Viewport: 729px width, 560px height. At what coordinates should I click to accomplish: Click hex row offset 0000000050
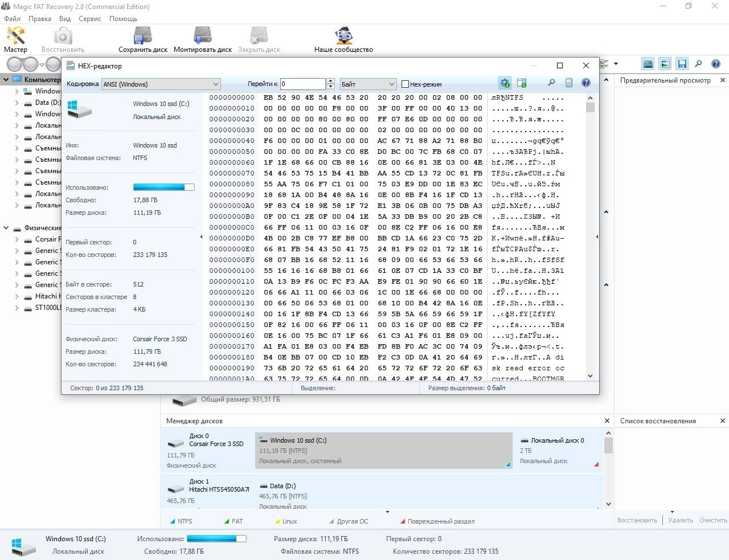[232, 152]
